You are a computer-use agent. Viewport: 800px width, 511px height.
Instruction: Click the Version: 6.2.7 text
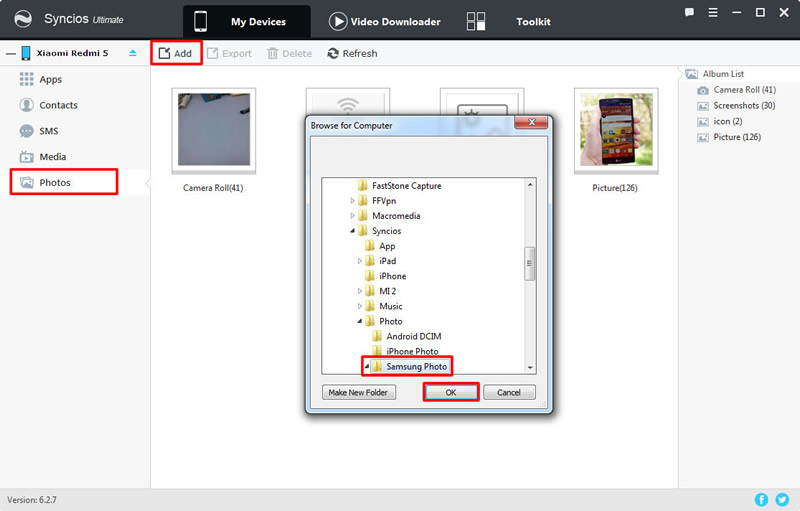point(32,500)
